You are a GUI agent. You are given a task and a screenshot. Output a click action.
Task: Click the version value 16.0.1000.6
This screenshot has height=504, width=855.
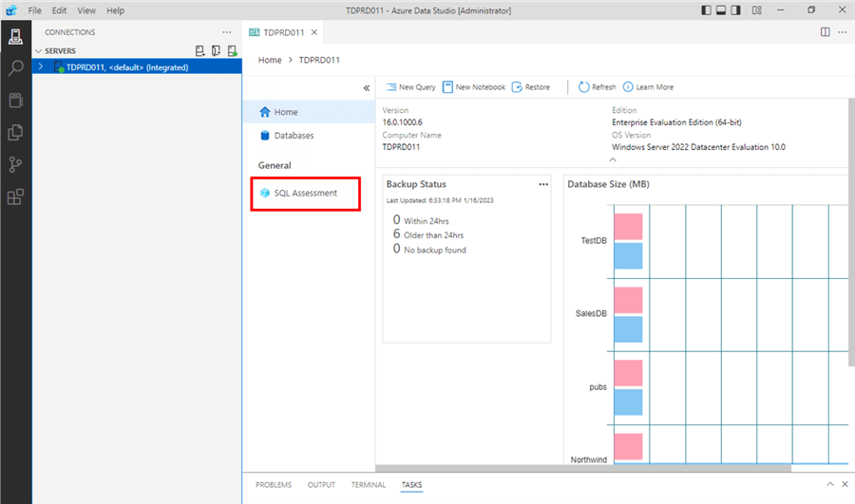pyautogui.click(x=403, y=122)
